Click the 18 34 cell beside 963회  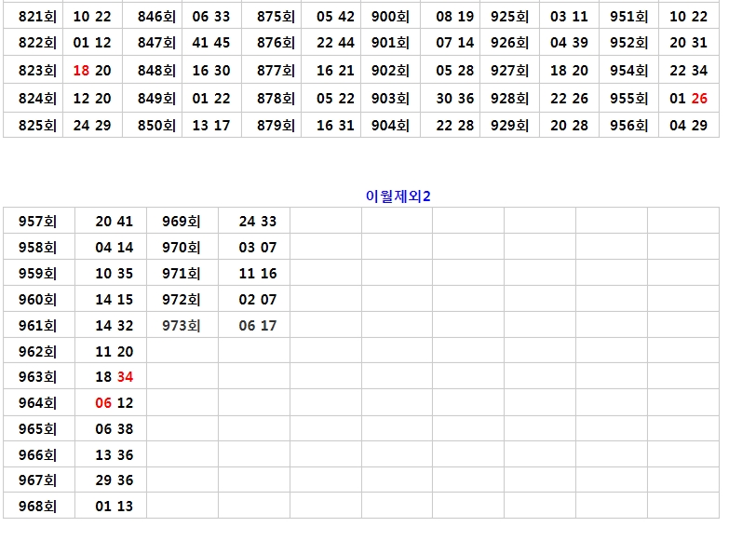point(115,377)
